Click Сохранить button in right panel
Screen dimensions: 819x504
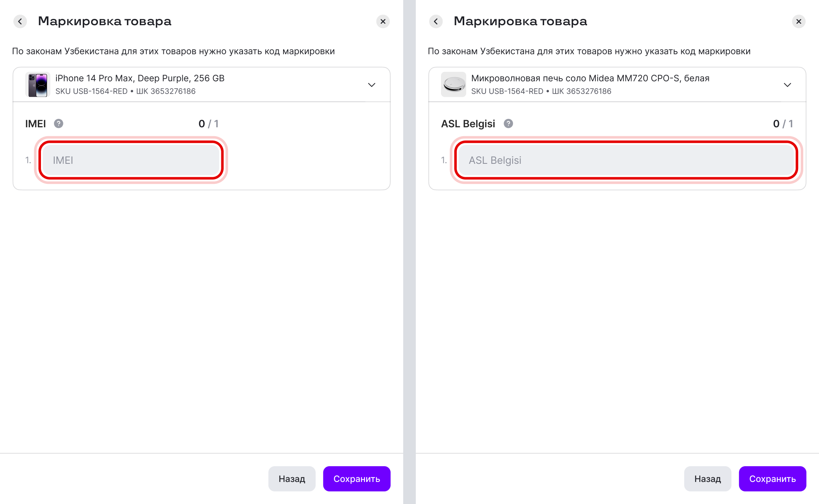pos(773,479)
